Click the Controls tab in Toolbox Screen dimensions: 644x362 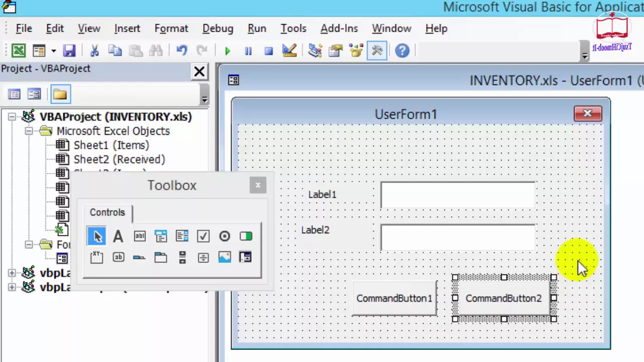tap(107, 213)
